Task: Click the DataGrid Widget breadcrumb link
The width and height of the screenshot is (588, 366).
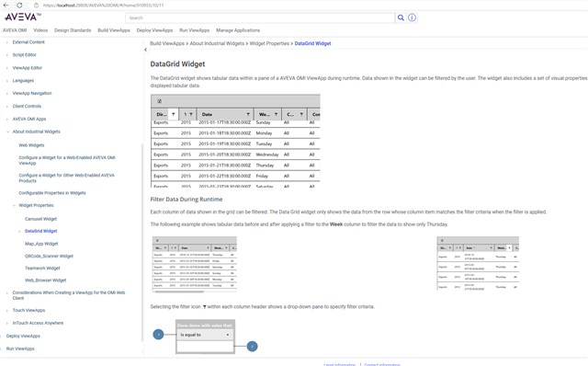Action: [312, 43]
